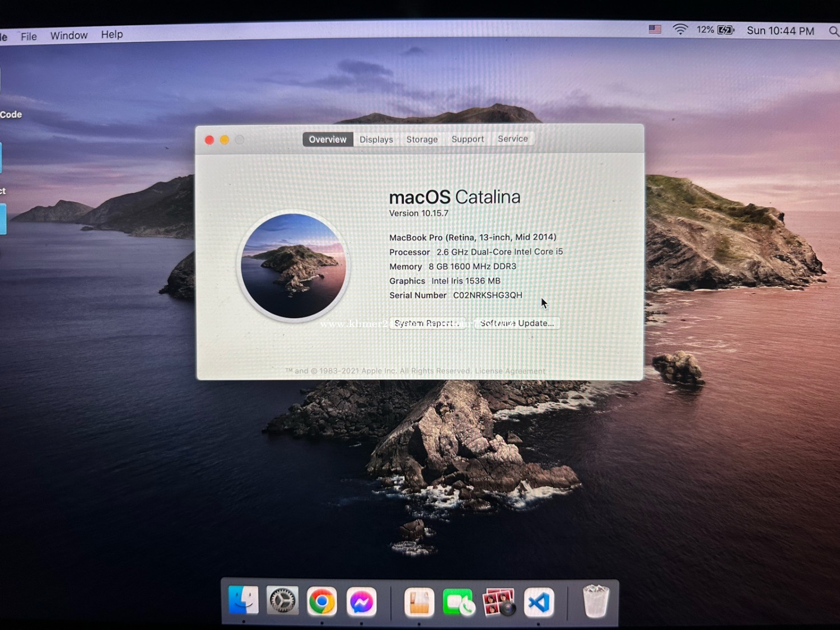Switch to the Service tab
The image size is (840, 630).
pos(513,139)
